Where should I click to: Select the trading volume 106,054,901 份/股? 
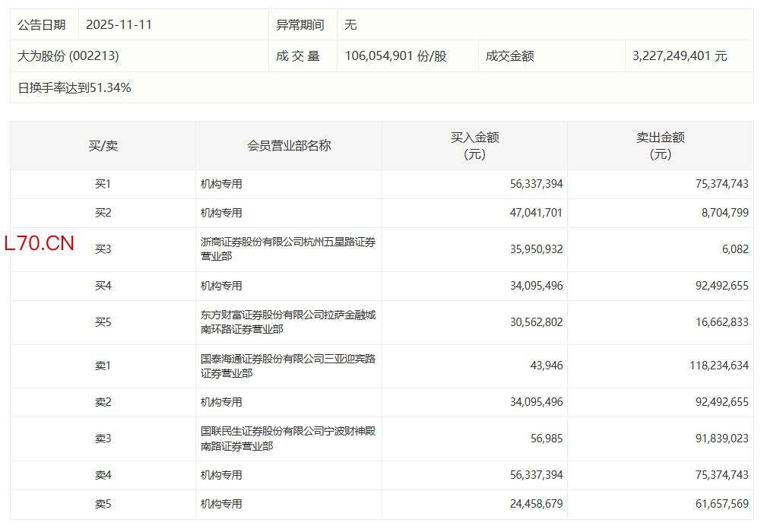point(395,56)
